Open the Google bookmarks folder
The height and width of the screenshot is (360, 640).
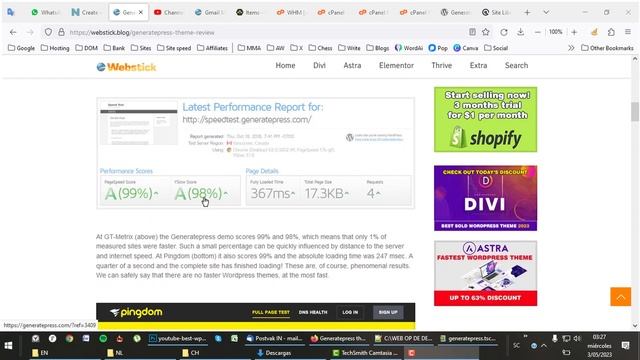(21, 48)
